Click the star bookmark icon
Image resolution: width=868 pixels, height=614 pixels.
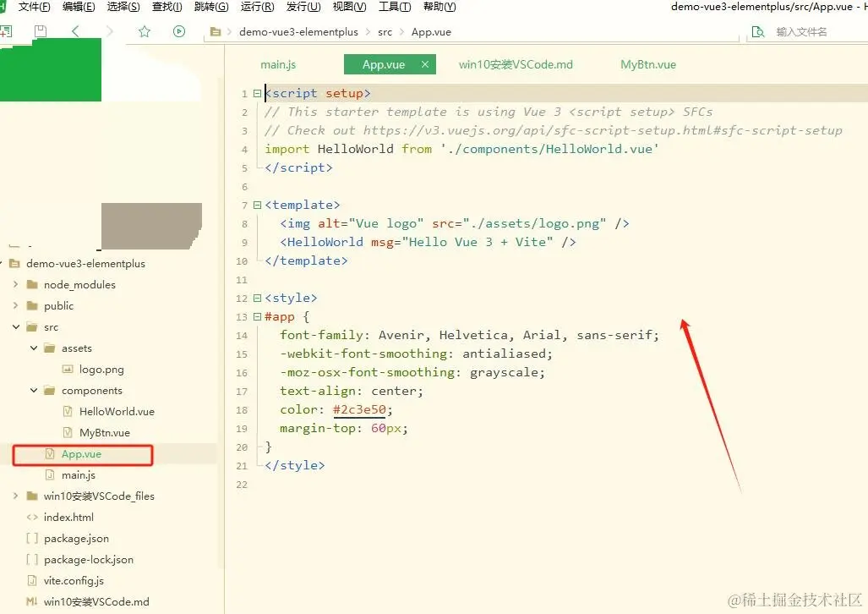point(145,31)
